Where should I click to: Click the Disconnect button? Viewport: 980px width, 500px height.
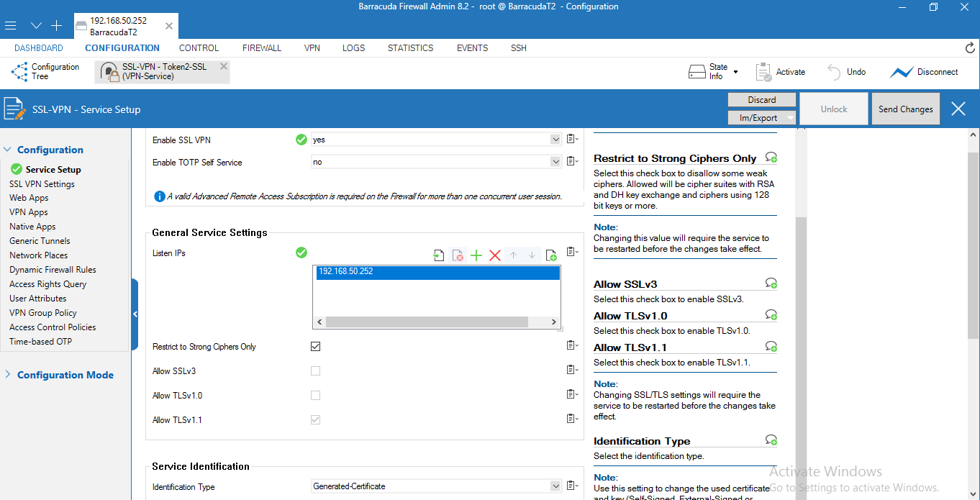[924, 72]
